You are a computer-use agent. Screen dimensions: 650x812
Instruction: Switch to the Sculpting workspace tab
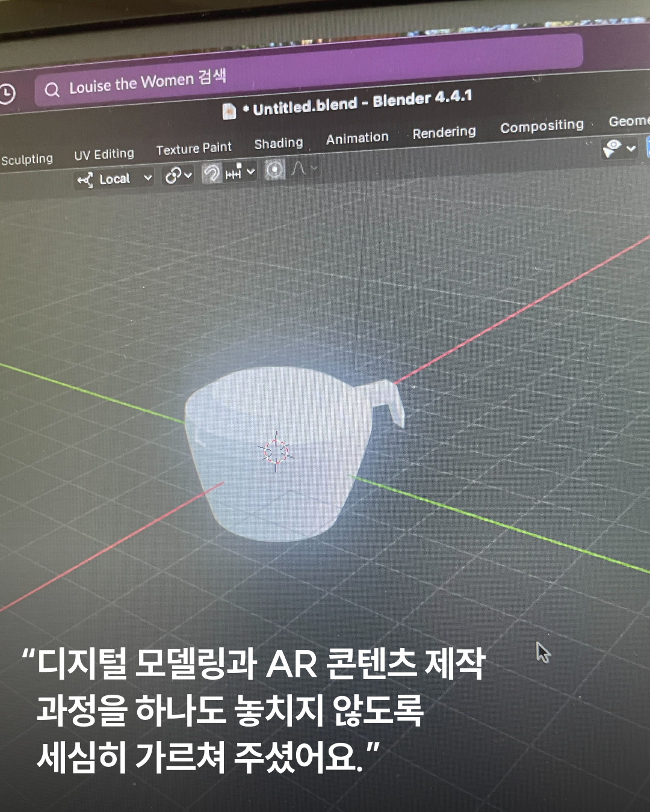tap(27, 159)
